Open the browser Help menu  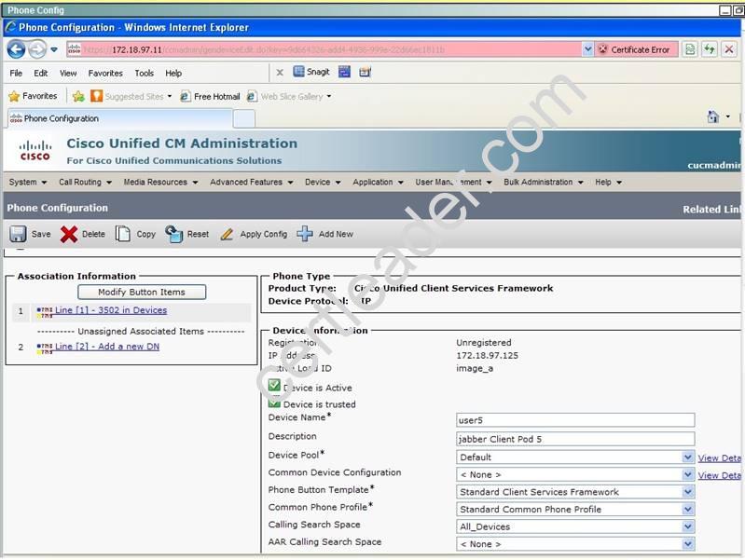click(x=173, y=74)
